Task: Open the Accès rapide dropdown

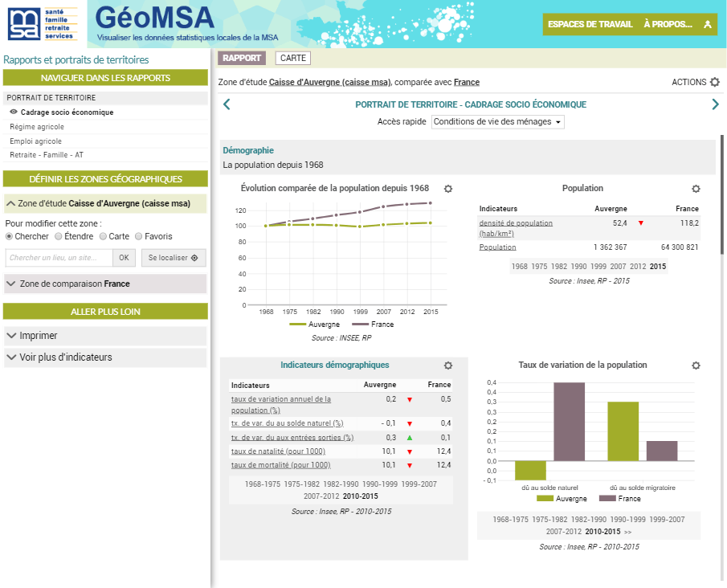Action: click(x=497, y=122)
